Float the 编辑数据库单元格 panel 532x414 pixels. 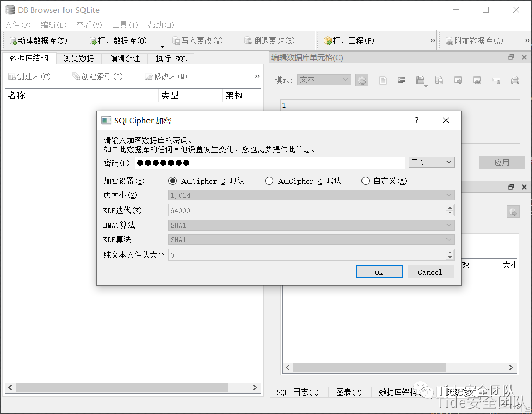pos(511,57)
